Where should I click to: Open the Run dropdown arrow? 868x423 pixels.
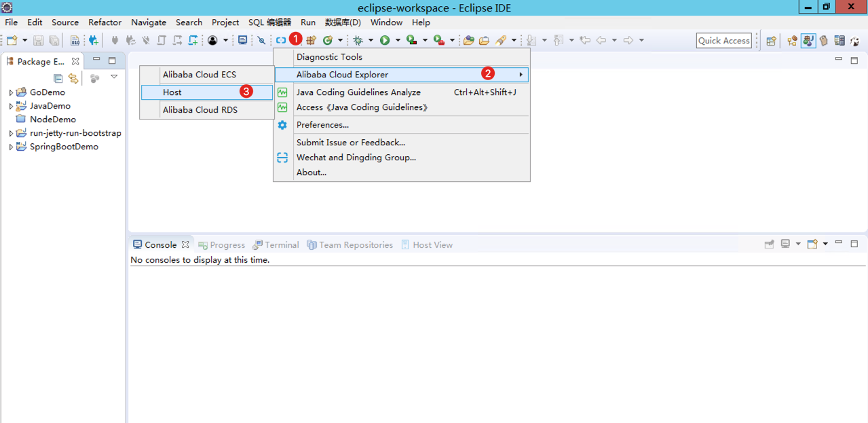pos(397,41)
